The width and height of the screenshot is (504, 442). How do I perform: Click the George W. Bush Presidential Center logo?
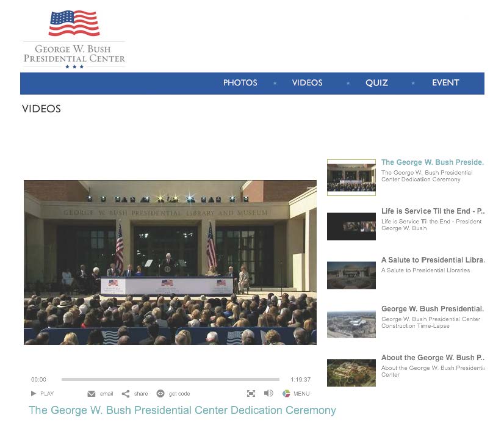point(74,39)
